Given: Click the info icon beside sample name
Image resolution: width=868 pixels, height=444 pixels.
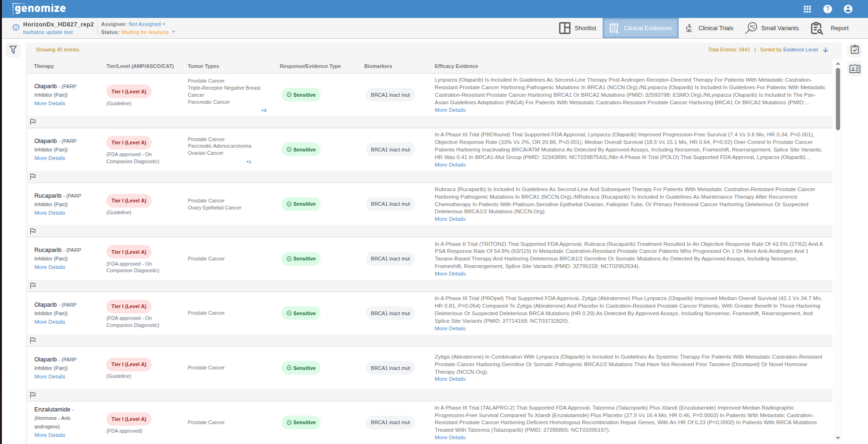Looking at the screenshot, I should (16, 27).
